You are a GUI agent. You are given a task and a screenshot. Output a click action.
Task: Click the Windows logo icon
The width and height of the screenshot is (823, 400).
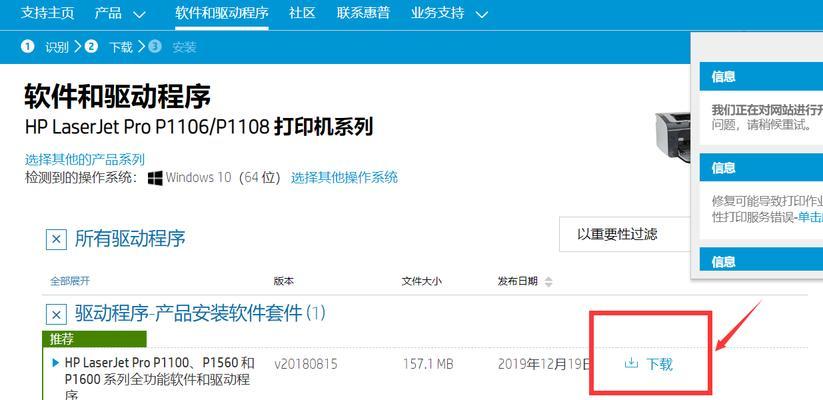click(x=155, y=178)
